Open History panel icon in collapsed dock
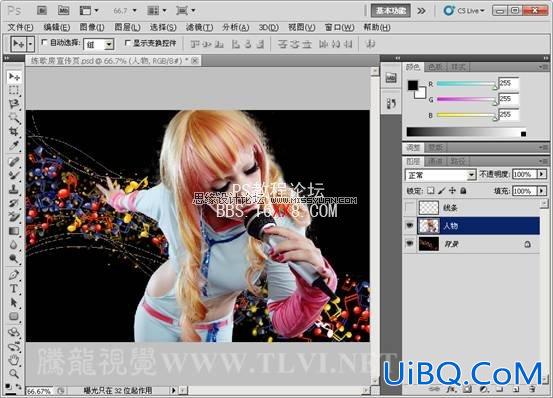The image size is (553, 398). coord(391,103)
